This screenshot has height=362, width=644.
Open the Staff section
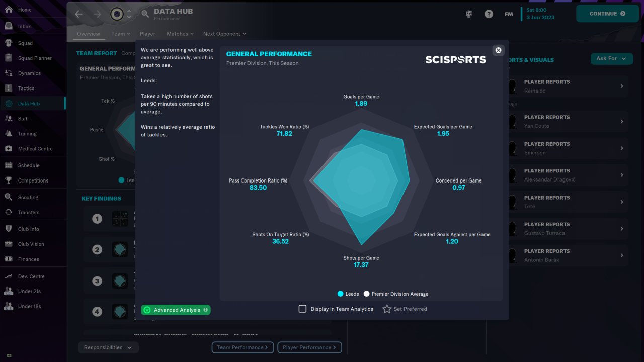coord(33,119)
